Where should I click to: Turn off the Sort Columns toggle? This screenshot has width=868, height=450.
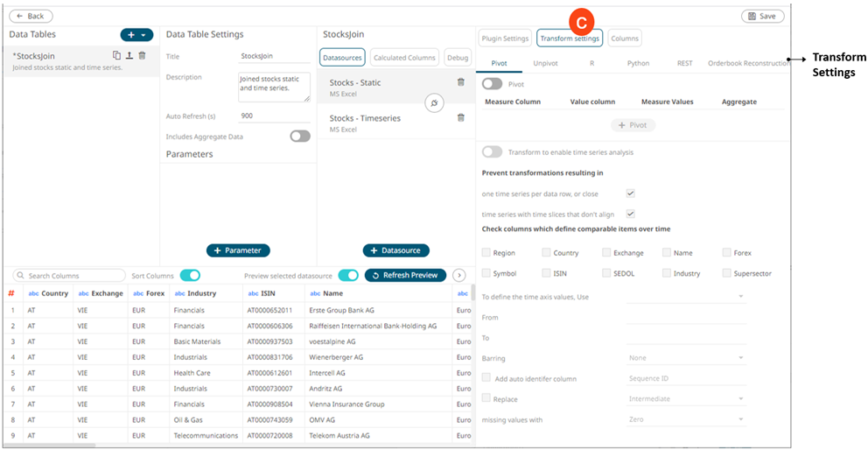coord(190,276)
